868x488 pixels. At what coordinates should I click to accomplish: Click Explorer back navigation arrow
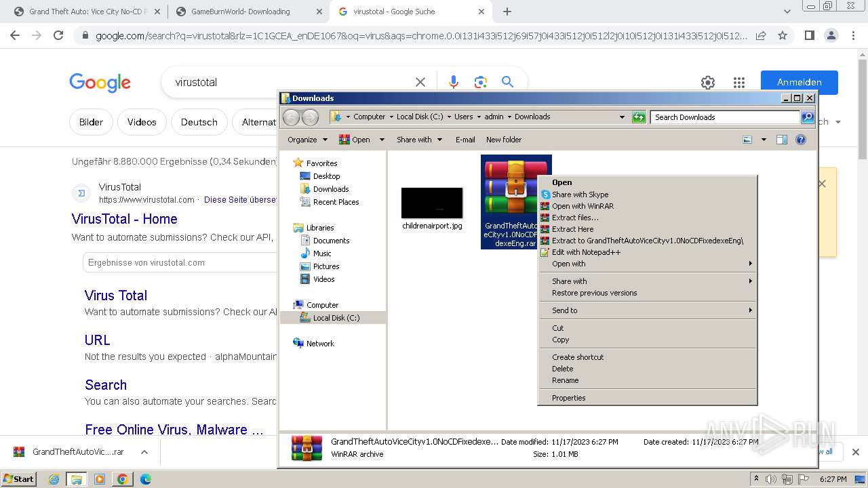pos(291,117)
